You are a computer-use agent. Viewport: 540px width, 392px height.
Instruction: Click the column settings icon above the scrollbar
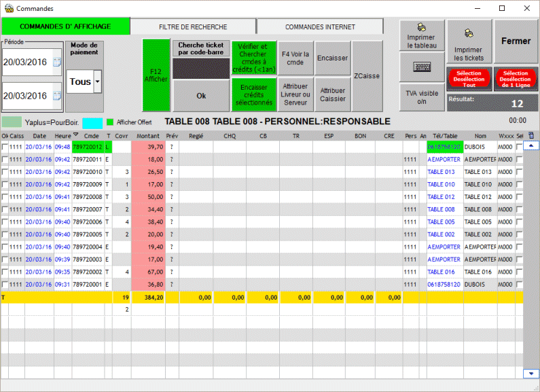pyautogui.click(x=530, y=136)
